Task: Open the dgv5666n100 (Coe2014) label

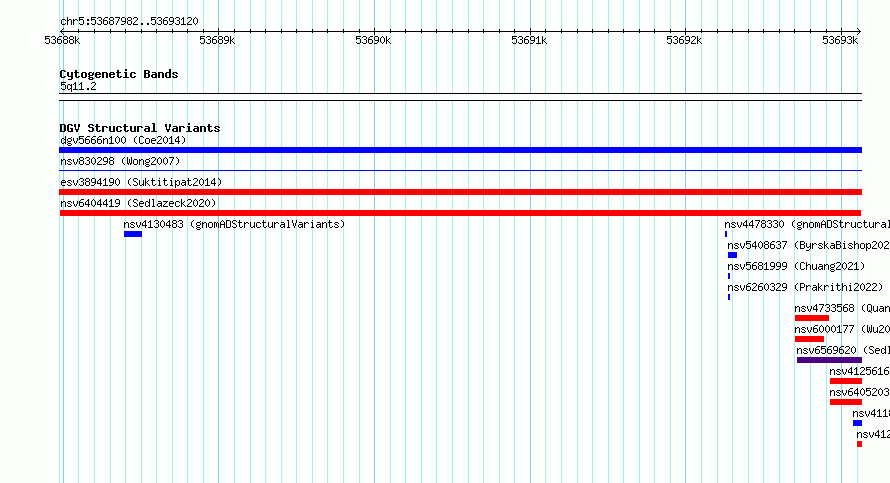Action: tap(123, 140)
